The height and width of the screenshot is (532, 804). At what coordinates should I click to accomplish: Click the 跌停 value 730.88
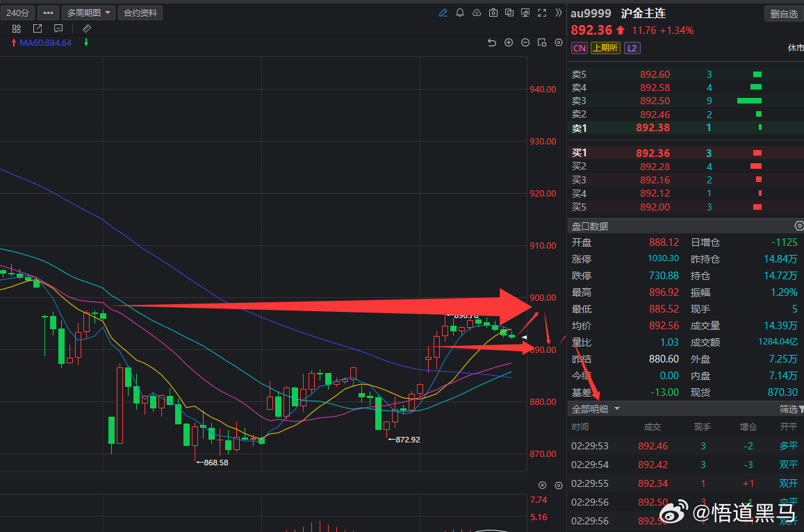point(664,276)
